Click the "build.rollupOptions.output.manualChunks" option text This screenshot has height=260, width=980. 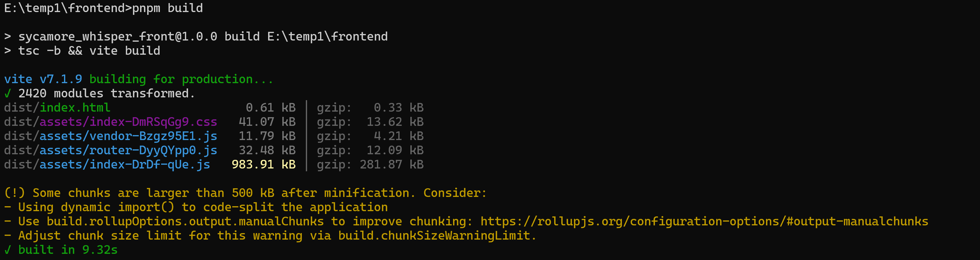185,222
